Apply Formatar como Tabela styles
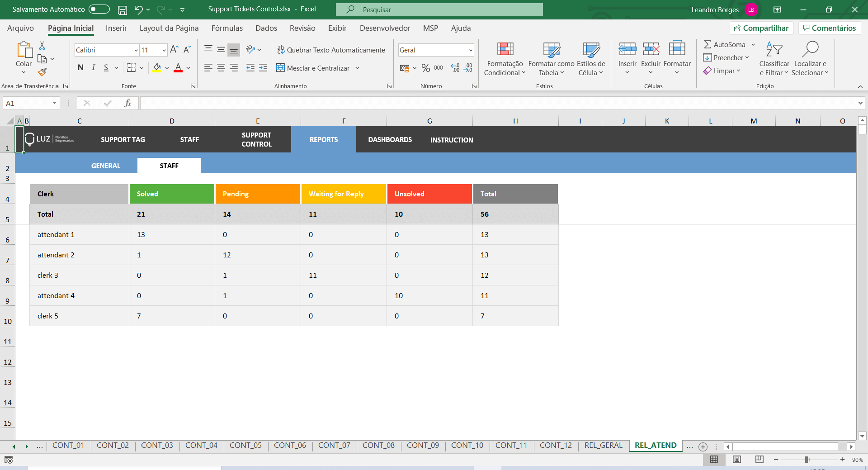The height and width of the screenshot is (470, 868). [x=551, y=58]
